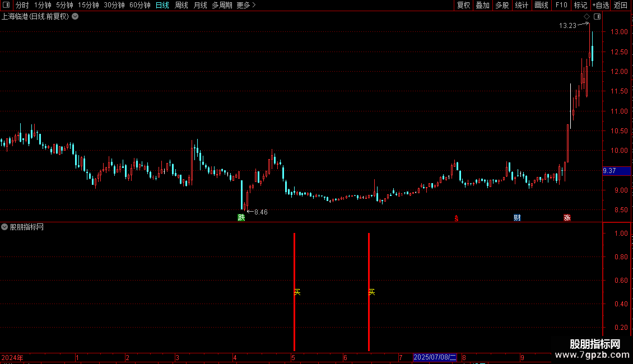The width and height of the screenshot is (633, 364).
Task: Switch to 分时 intraday view
Action: tap(22, 5)
